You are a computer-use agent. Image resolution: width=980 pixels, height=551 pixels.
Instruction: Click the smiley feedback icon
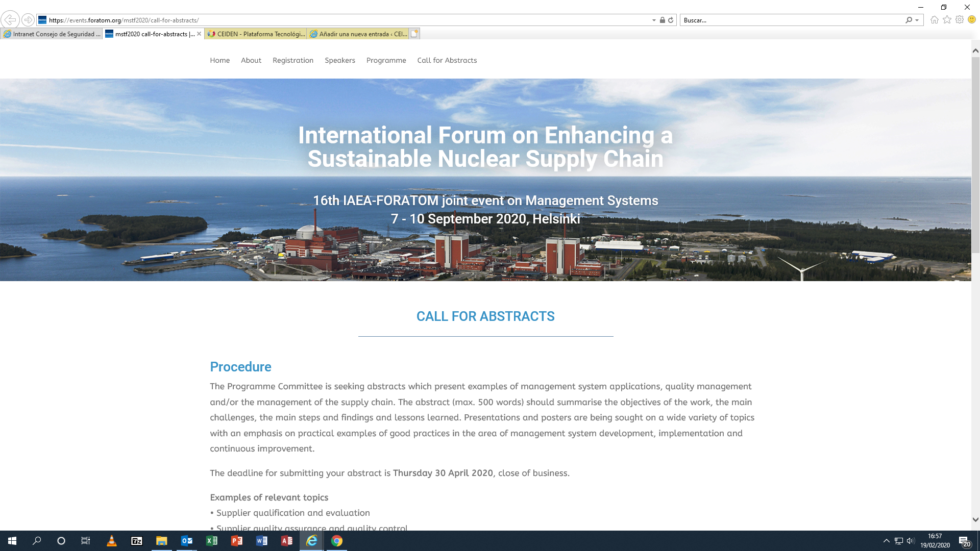(972, 20)
